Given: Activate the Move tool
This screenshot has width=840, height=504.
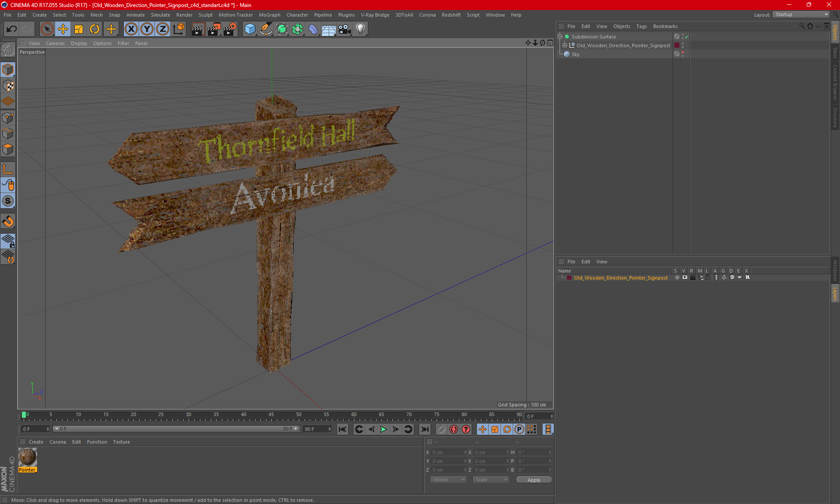Looking at the screenshot, I should click(x=63, y=29).
